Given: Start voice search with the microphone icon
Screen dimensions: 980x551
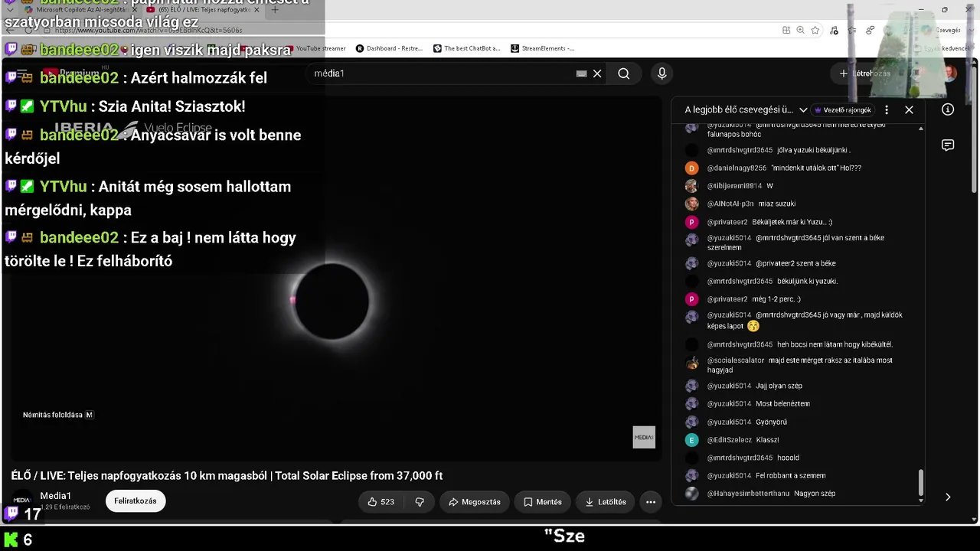Looking at the screenshot, I should pos(662,73).
